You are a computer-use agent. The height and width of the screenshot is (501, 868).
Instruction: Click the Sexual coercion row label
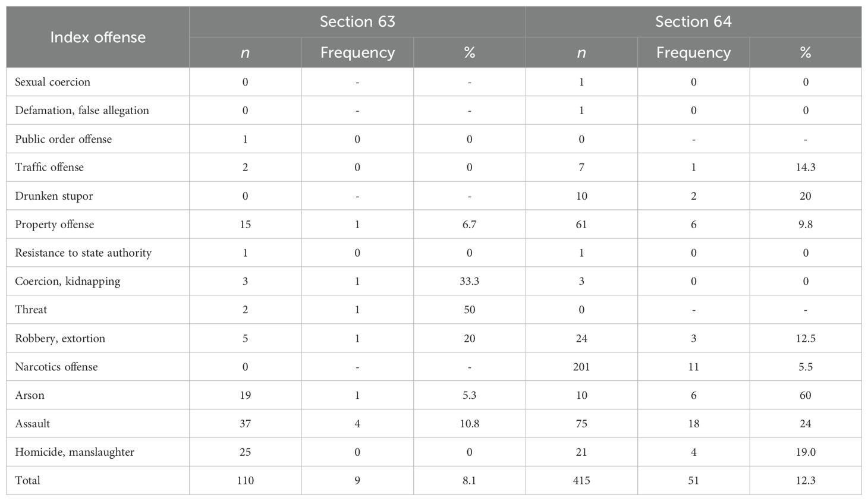coord(52,82)
